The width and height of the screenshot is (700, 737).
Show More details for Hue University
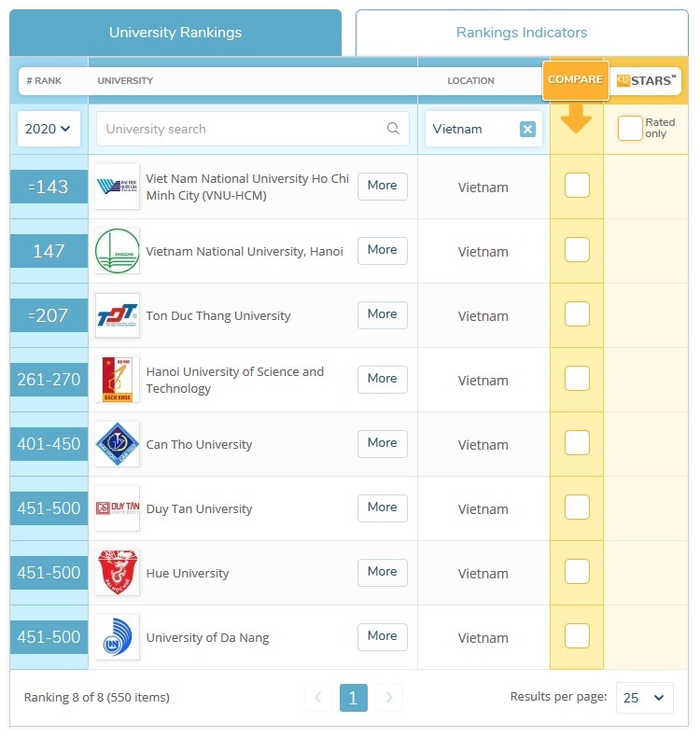(x=383, y=573)
